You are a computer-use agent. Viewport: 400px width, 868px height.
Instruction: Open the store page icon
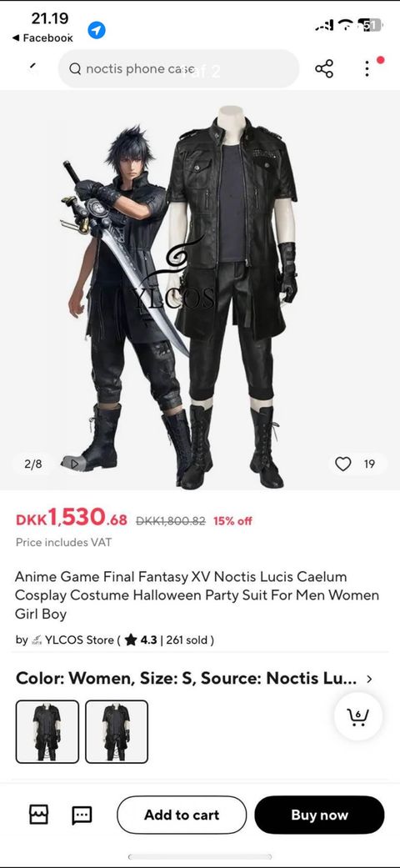coord(38,815)
